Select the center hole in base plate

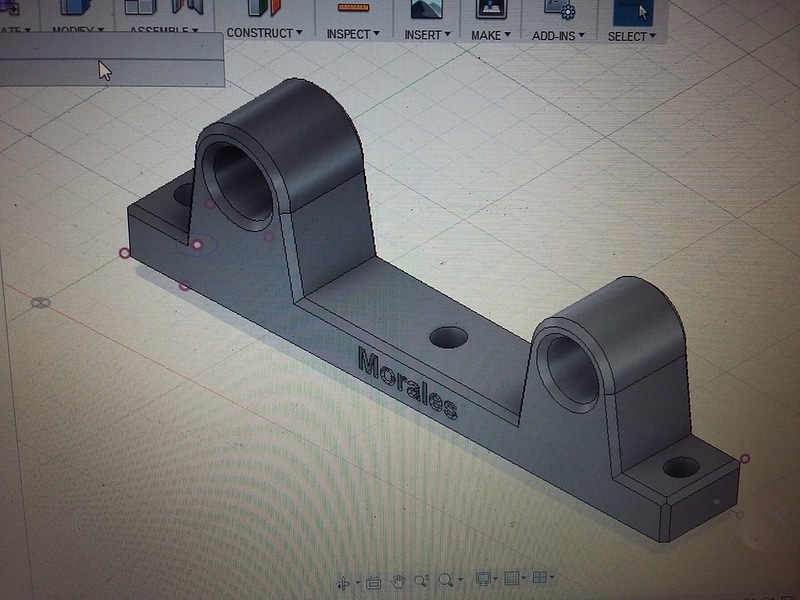click(x=448, y=337)
